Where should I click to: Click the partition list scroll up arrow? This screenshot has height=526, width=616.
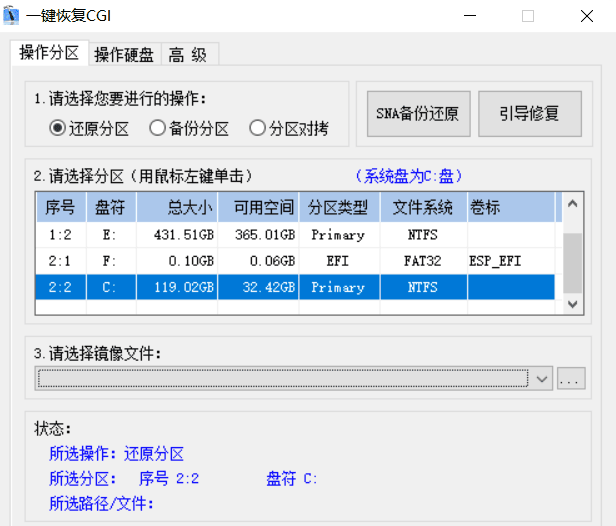click(x=572, y=203)
